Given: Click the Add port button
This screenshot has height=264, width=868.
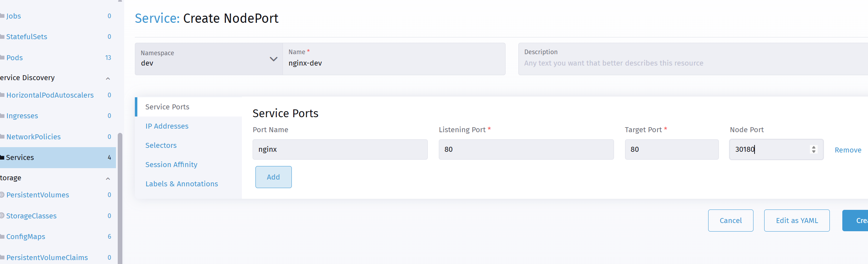Looking at the screenshot, I should click(273, 177).
